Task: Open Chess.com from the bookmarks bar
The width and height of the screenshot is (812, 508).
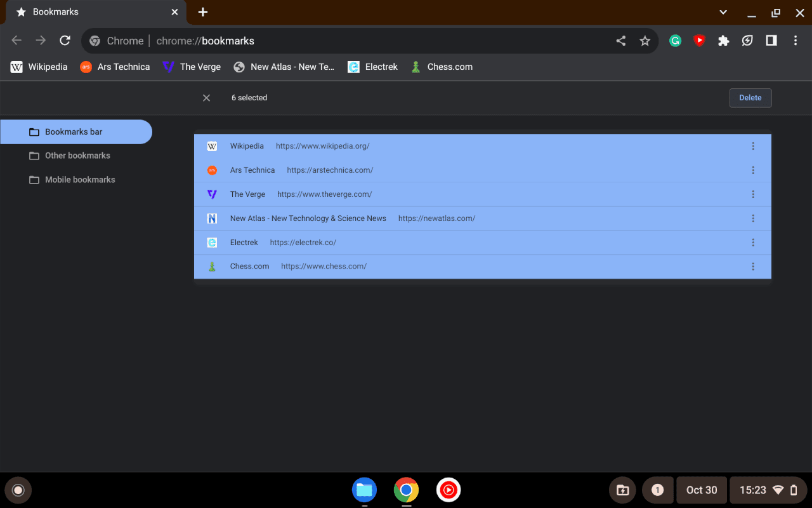Action: [442, 67]
